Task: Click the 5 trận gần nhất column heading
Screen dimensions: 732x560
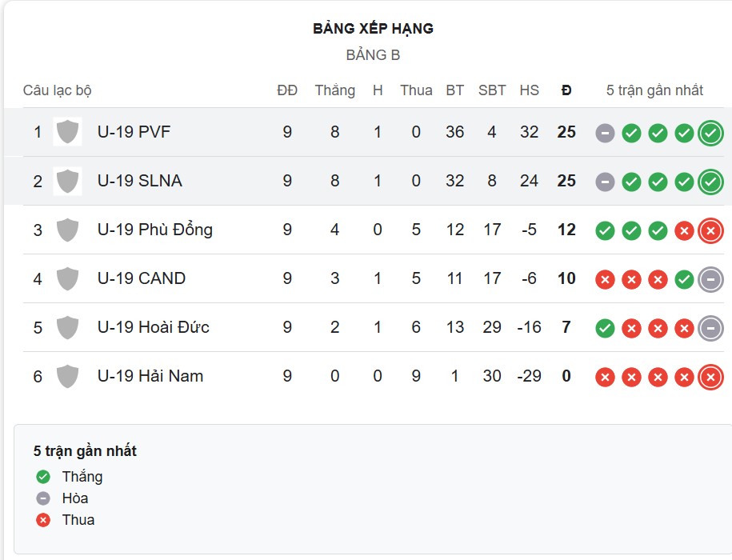Action: pyautogui.click(x=655, y=90)
